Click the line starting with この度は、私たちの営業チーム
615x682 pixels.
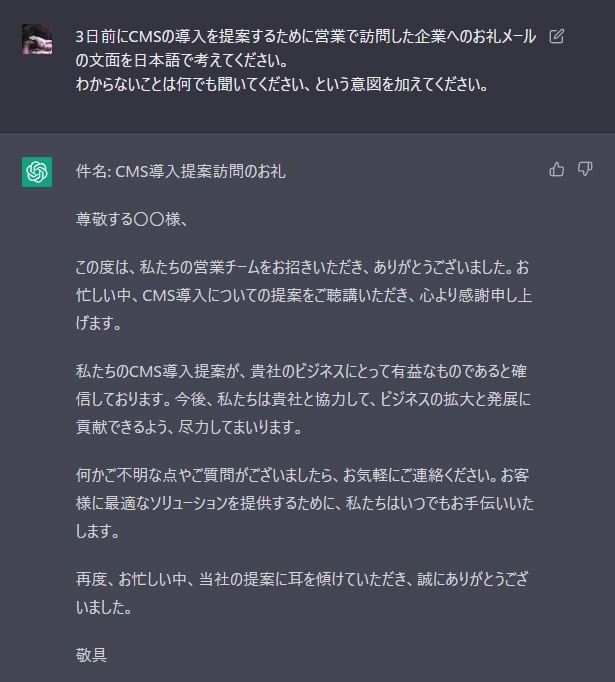(302, 267)
